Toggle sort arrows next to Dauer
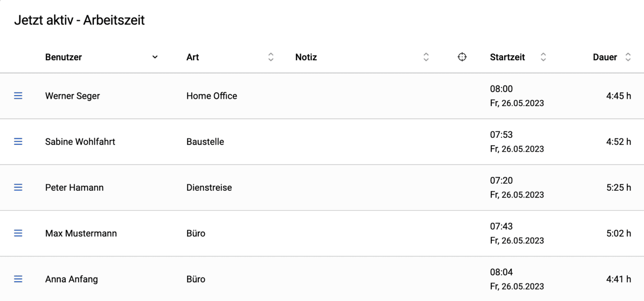This screenshot has width=644, height=301. point(628,57)
